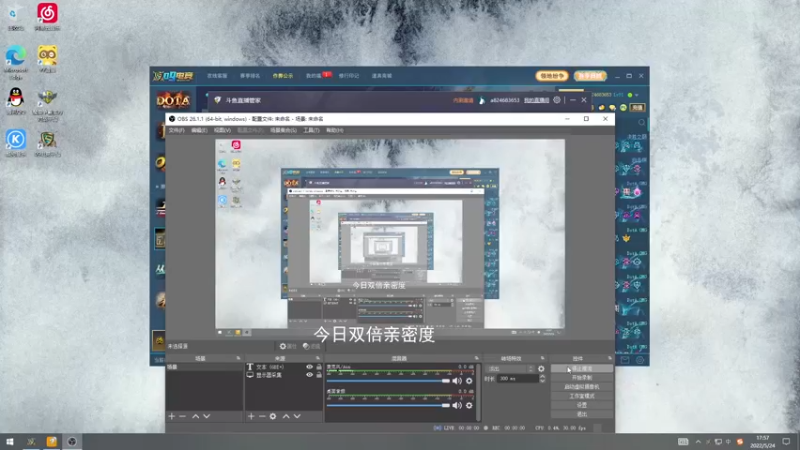Open the Tools menu in OBS
The width and height of the screenshot is (800, 450).
311,130
